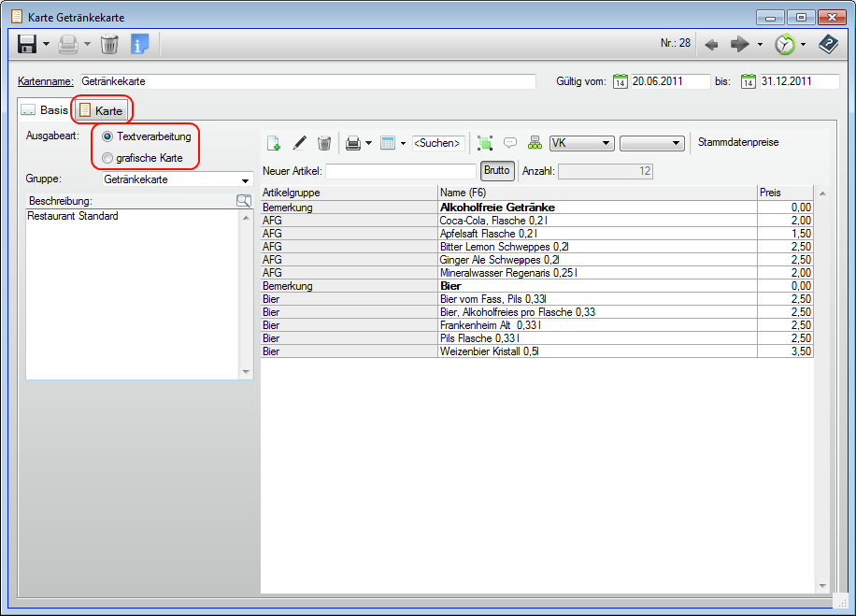
Task: Switch to the Basis tab
Action: (x=45, y=110)
